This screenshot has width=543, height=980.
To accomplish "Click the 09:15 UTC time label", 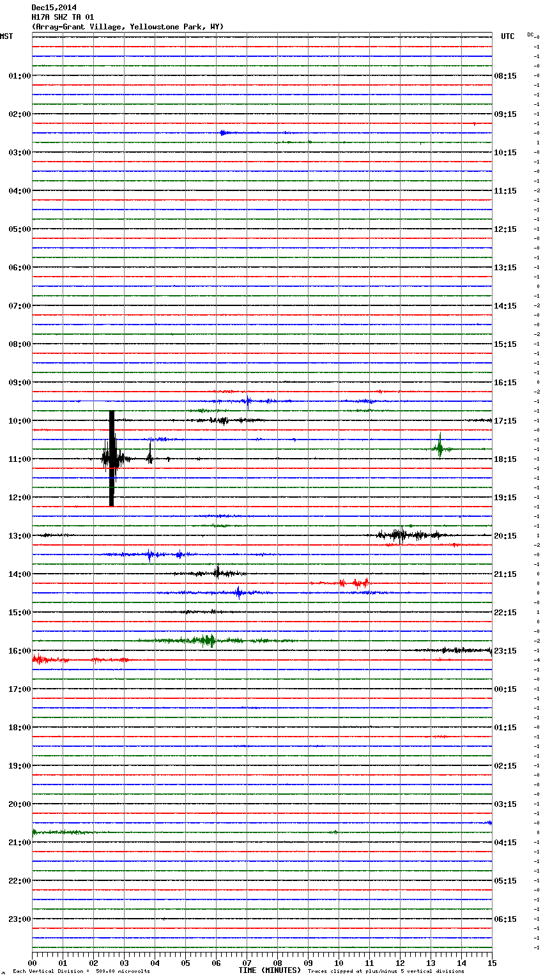I will click(x=505, y=114).
